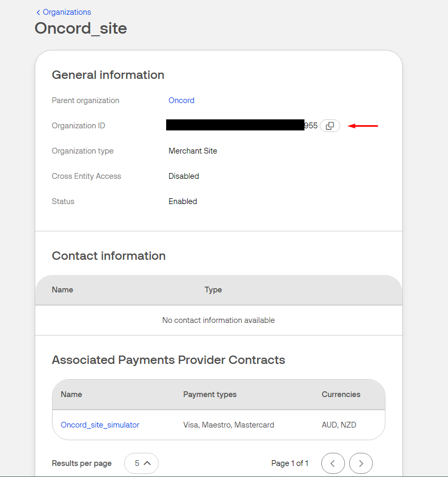This screenshot has width=448, height=477.
Task: Go back to Organizations list
Action: pos(64,12)
